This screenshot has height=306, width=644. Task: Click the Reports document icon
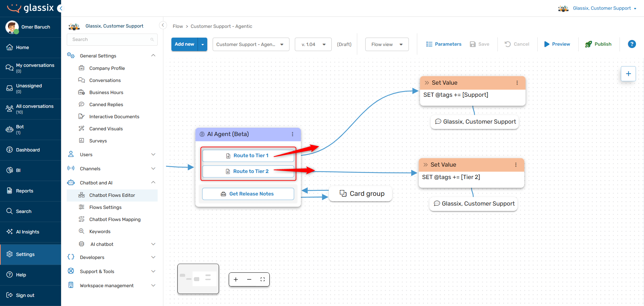click(x=9, y=191)
